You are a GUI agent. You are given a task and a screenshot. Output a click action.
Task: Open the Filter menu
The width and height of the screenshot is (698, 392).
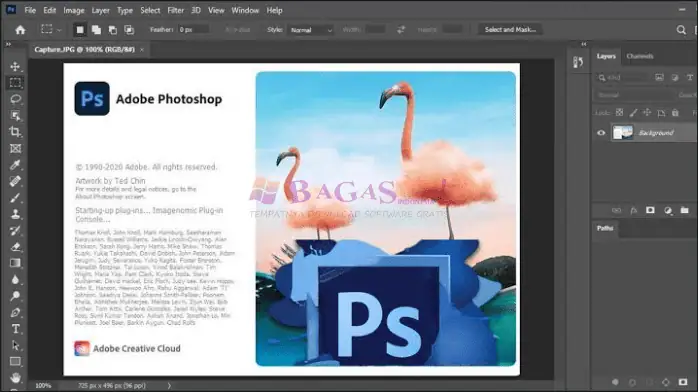click(x=175, y=10)
